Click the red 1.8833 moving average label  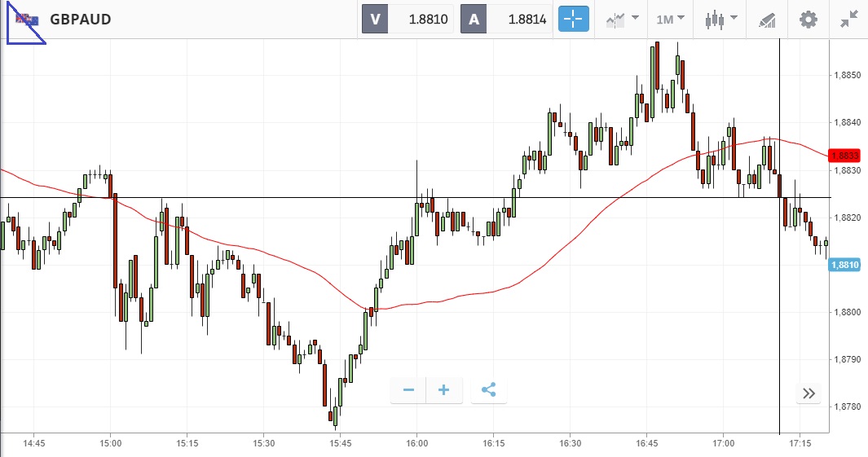pyautogui.click(x=844, y=155)
